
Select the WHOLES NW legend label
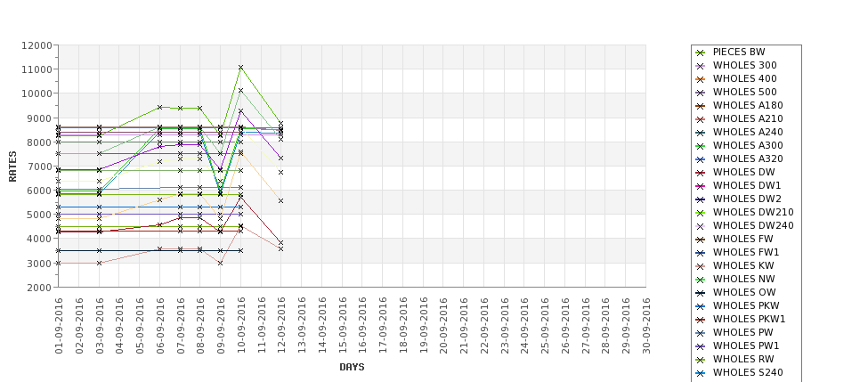coord(744,280)
